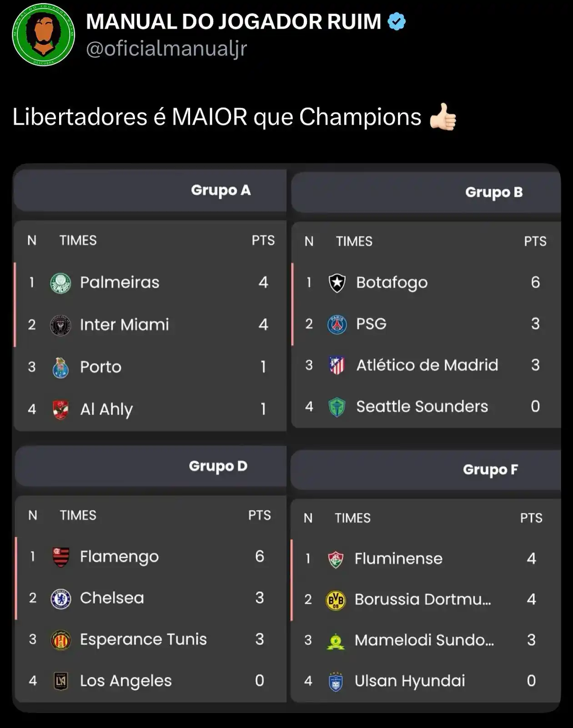Click the Botafogo star crest
573x728 pixels.
tap(337, 283)
